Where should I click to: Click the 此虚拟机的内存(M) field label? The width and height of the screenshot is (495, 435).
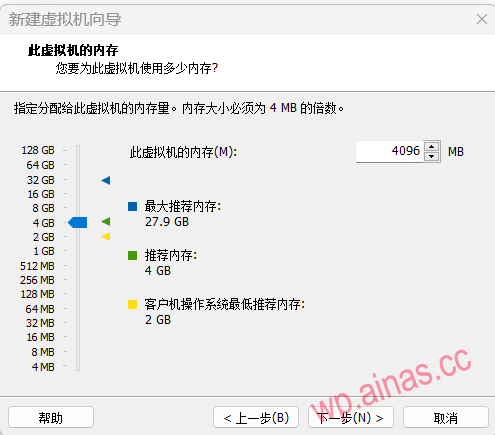pyautogui.click(x=183, y=152)
